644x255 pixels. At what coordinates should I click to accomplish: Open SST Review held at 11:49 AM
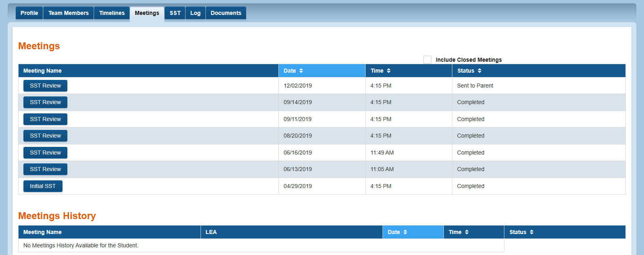point(45,153)
